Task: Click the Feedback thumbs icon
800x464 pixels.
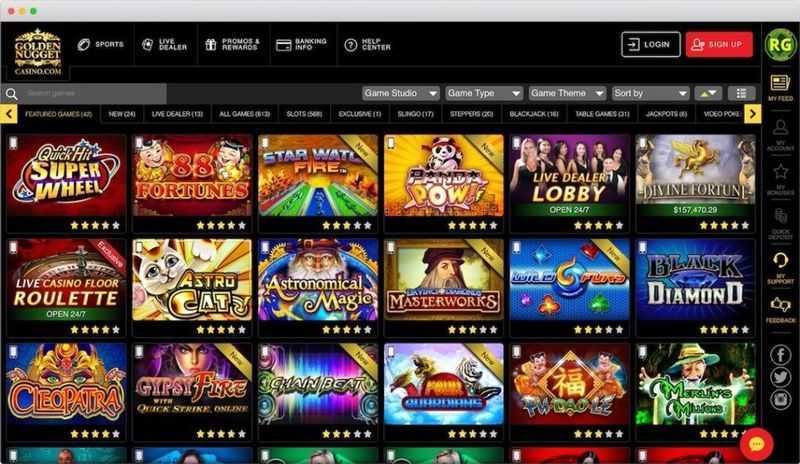Action: [780, 309]
